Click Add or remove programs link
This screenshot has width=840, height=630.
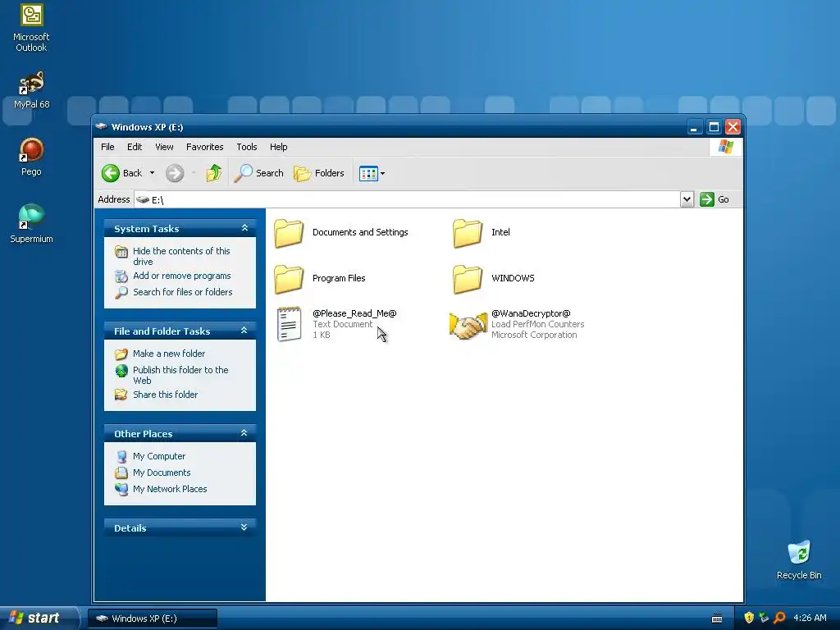181,276
